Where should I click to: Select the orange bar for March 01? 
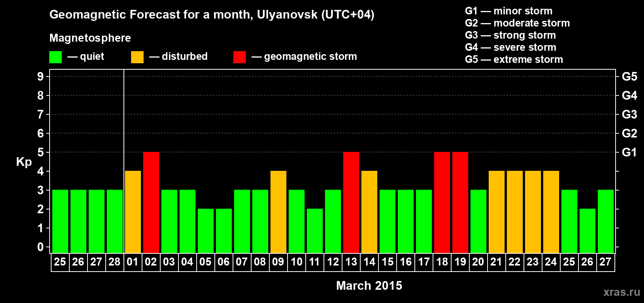coord(133,212)
